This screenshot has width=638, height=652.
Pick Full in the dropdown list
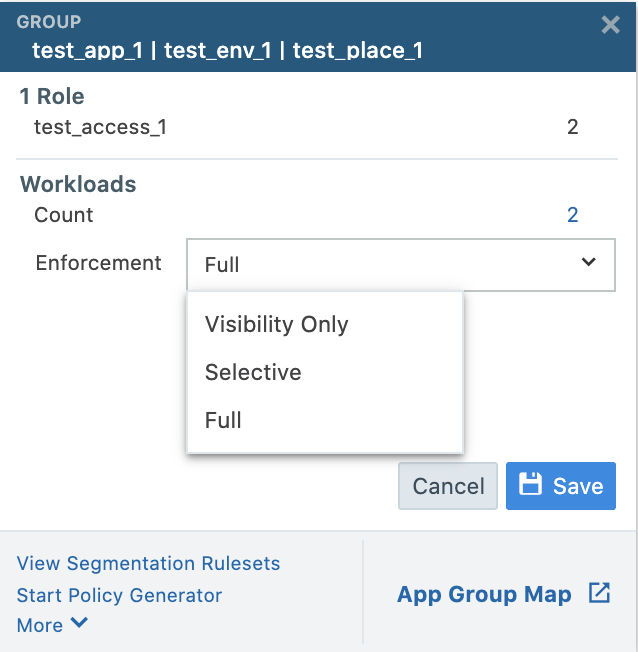pyautogui.click(x=223, y=420)
